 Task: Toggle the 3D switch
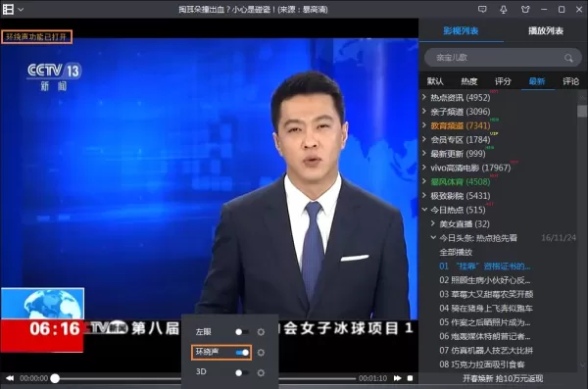click(241, 373)
